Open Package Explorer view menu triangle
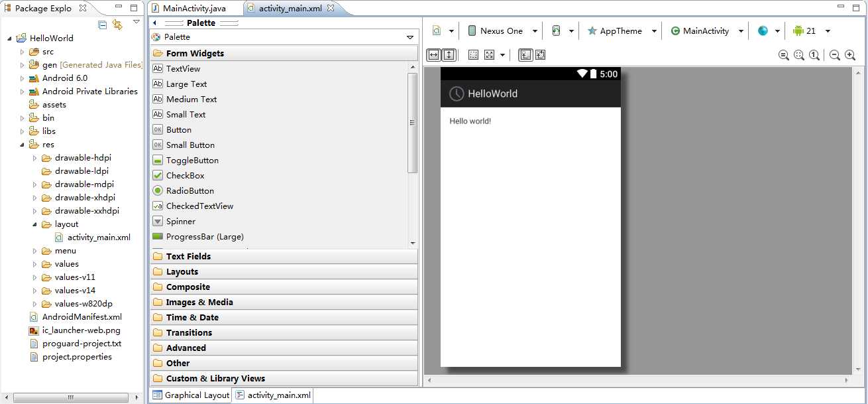 pos(136,23)
